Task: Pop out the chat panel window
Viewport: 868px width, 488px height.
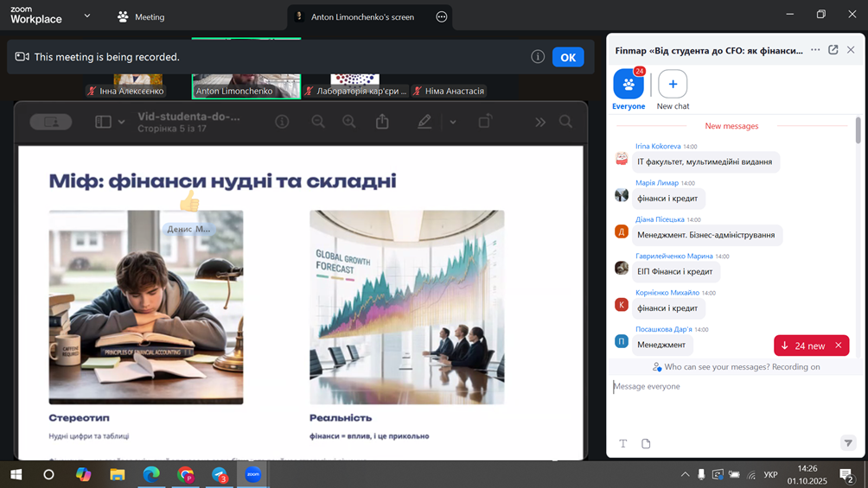Action: coord(833,50)
